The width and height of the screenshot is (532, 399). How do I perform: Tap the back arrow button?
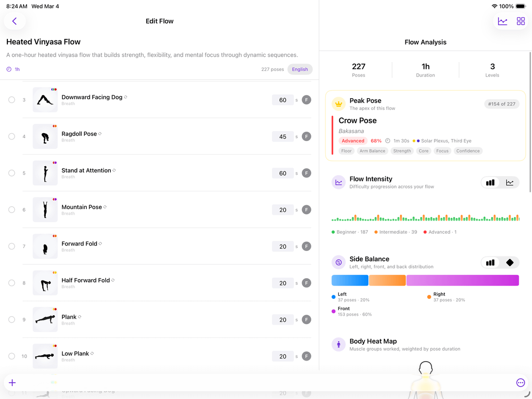tap(15, 21)
